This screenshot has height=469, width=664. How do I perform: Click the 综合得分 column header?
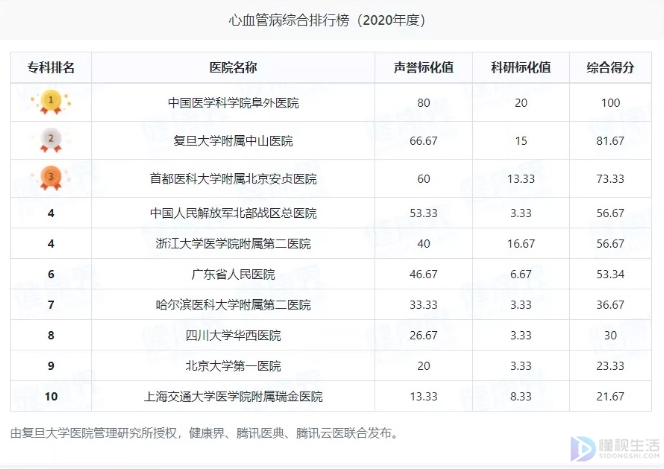tap(610, 67)
